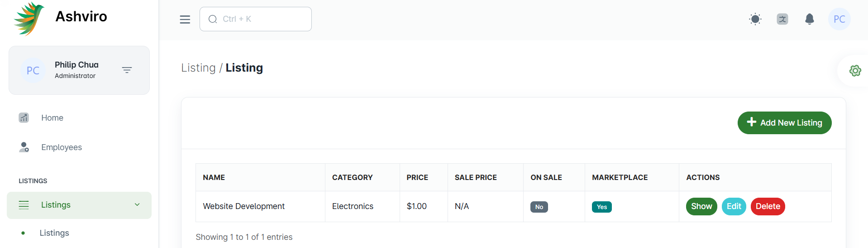Screen dimensions: 868x248
Task: Click Add New Listing button
Action: tap(784, 123)
